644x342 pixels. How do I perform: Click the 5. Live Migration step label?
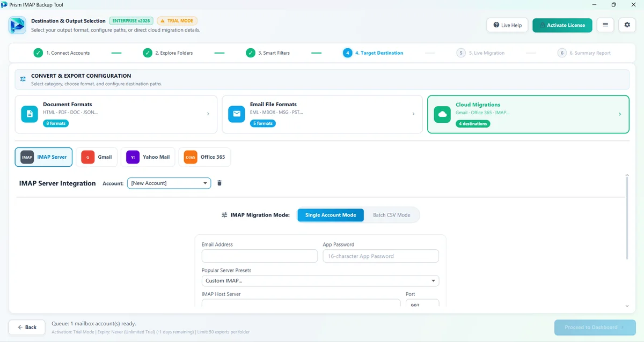(487, 53)
